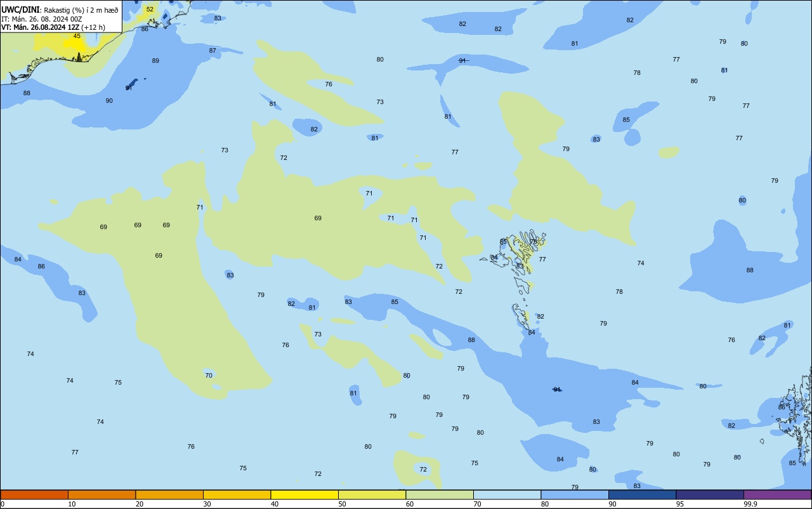Screen dimensions: 812x509
Task: Click the legend tick label '20'
Action: 139,504
